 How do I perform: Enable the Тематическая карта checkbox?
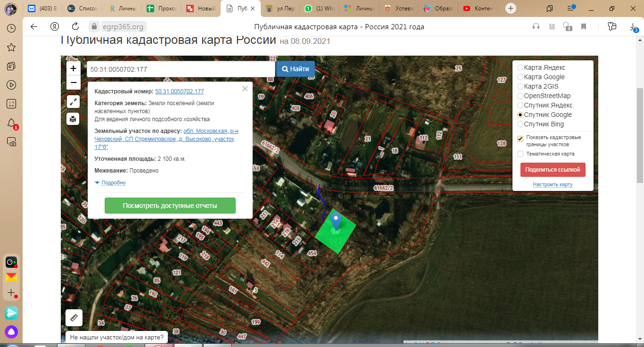pos(520,154)
